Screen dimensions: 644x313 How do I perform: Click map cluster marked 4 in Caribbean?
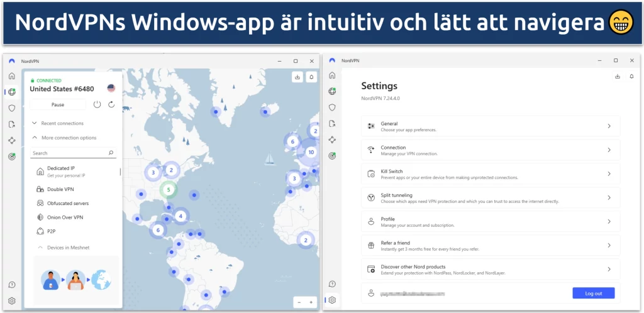(180, 216)
